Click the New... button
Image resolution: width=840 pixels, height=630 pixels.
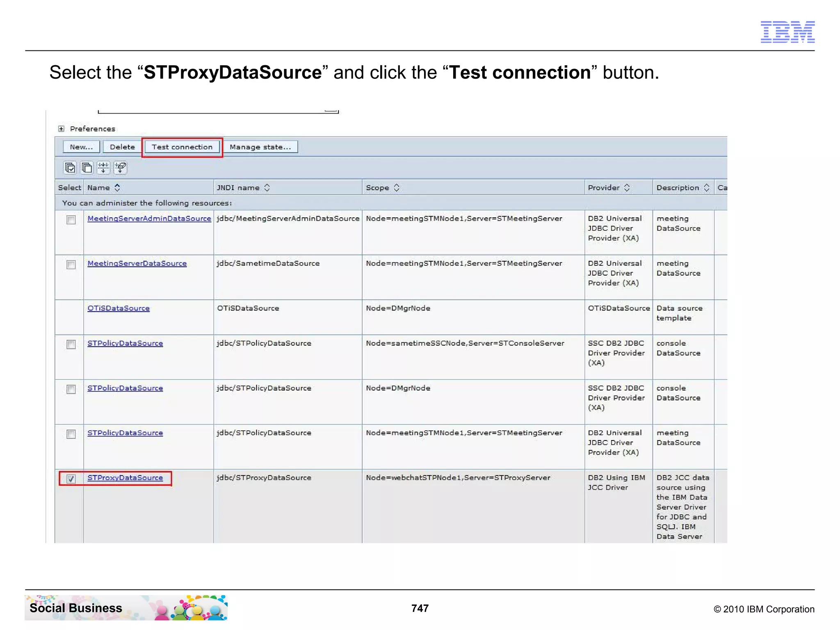[81, 147]
